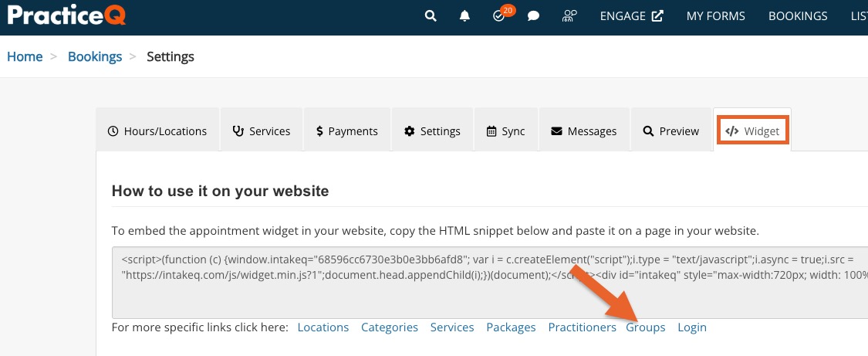Viewport: 868px width, 356px height.
Task: Open chat messages bubble icon
Action: click(x=534, y=16)
